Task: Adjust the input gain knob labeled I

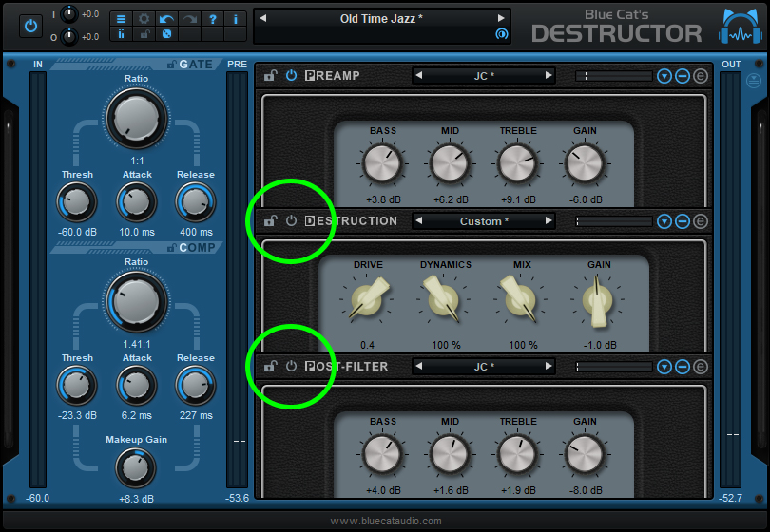Action: point(68,14)
